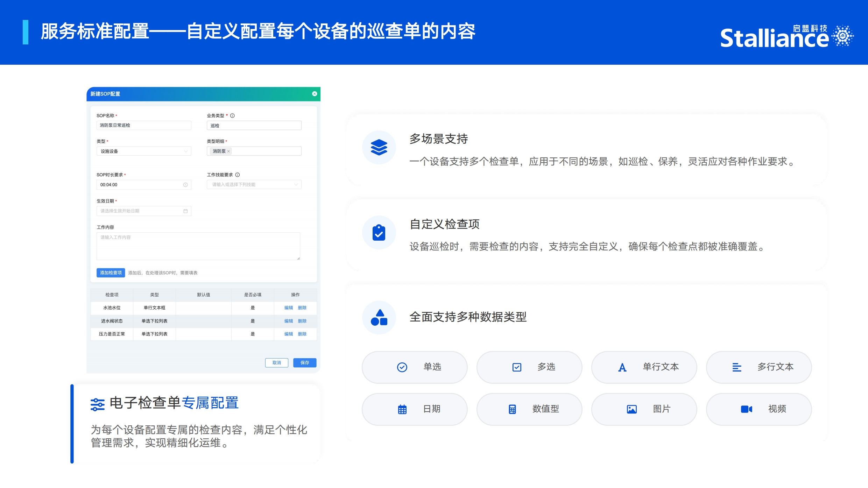Click the calendar icon in 生效日期 field
The height and width of the screenshot is (488, 868).
(x=185, y=211)
